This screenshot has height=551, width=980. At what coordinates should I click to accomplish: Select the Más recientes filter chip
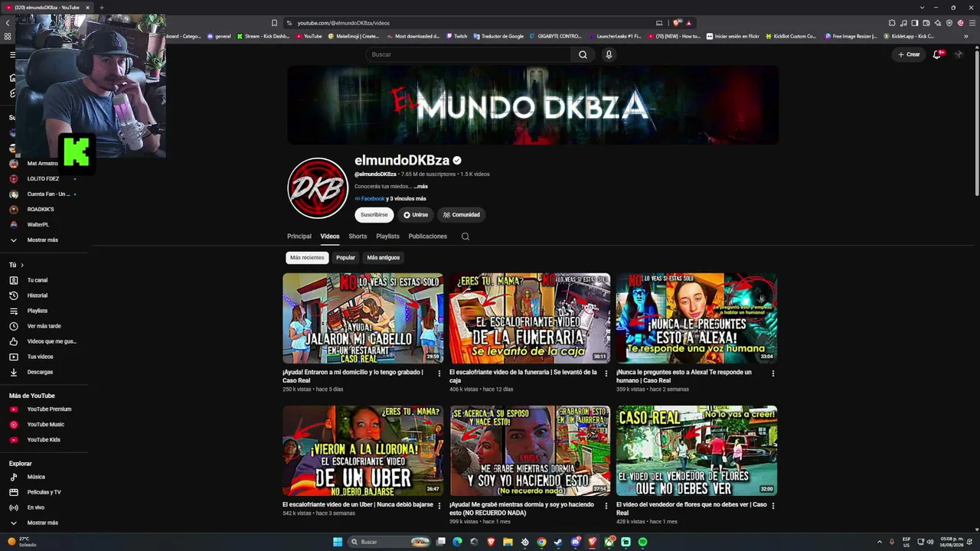[x=307, y=258]
